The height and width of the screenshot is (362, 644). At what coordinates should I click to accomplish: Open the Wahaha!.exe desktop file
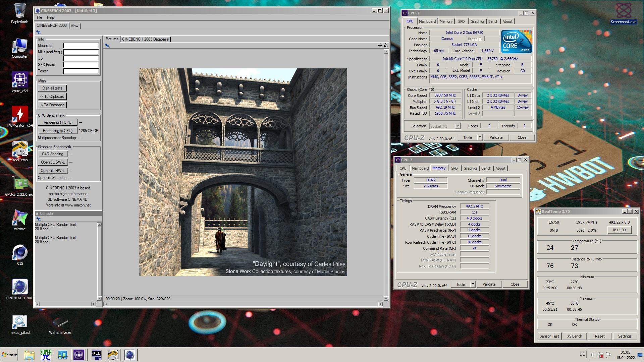point(60,324)
